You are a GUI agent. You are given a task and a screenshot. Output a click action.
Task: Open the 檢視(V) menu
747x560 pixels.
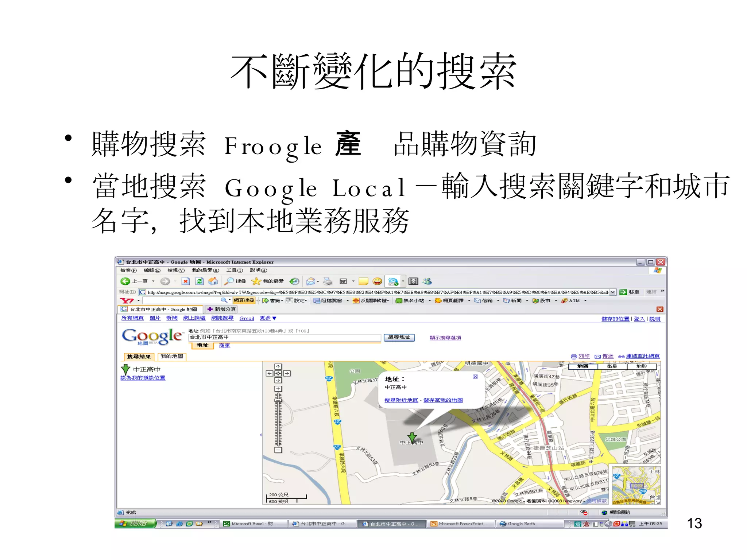(176, 271)
